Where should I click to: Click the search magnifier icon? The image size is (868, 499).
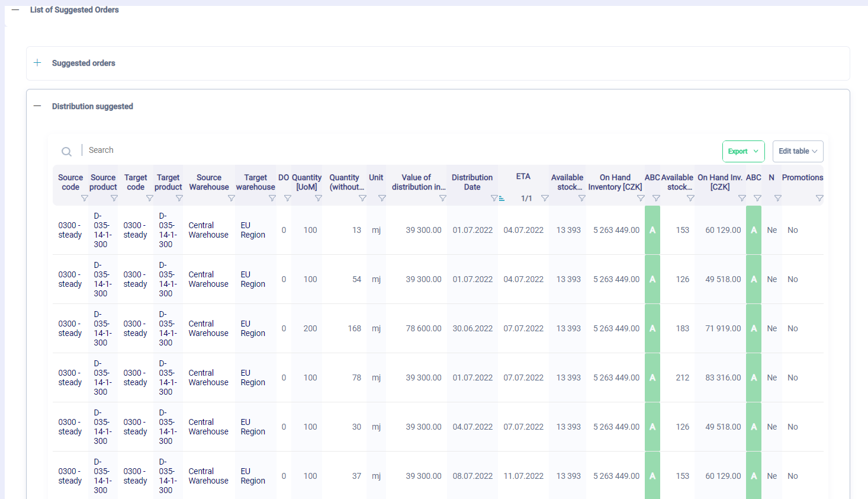coord(67,152)
